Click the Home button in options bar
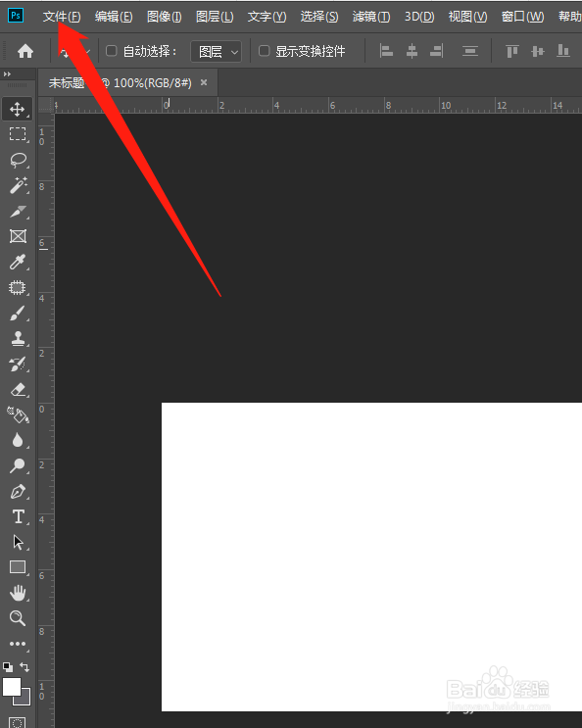Screen dimensions: 582x728 pyautogui.click(x=25, y=51)
